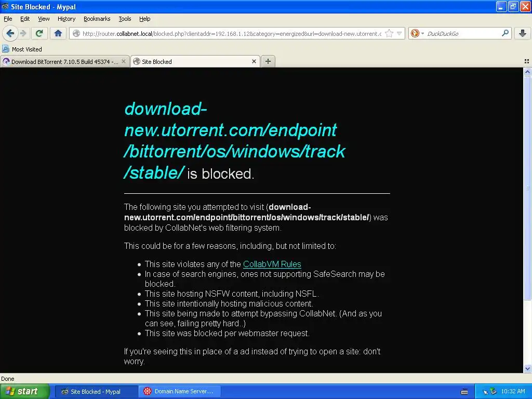The height and width of the screenshot is (399, 532).
Task: Click the 'Done' status bar text
Action: (7, 379)
